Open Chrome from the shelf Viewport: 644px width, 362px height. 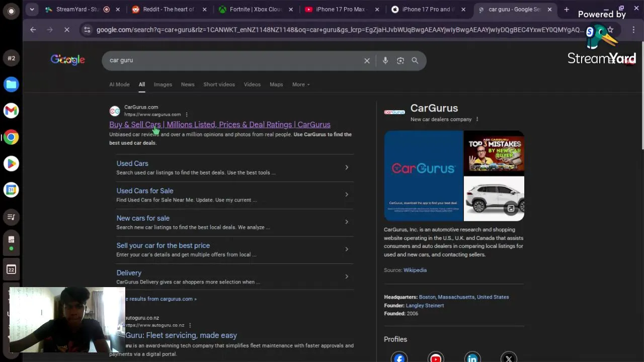click(x=11, y=137)
